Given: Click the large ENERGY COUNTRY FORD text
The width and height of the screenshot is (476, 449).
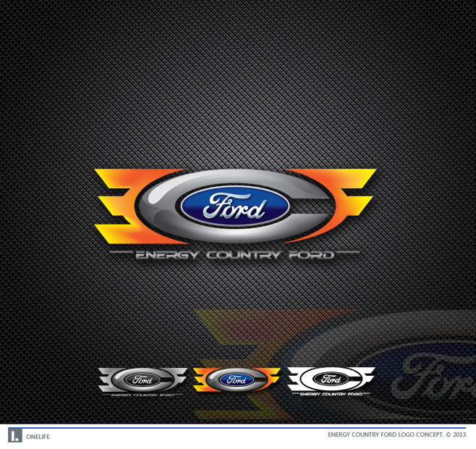Looking at the screenshot, I should [234, 255].
